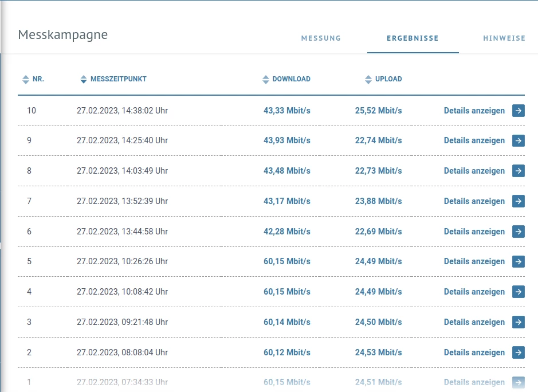Image resolution: width=538 pixels, height=392 pixels.
Task: Select timestamp 27.02.2023, 10:08:42 Uhr
Action: (122, 292)
